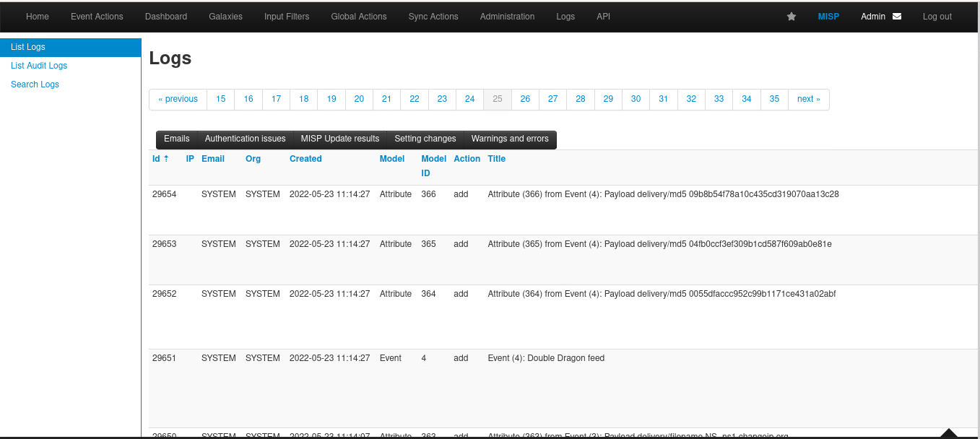Open the Galaxies menu
Image resolution: width=980 pixels, height=439 pixels.
coord(225,17)
